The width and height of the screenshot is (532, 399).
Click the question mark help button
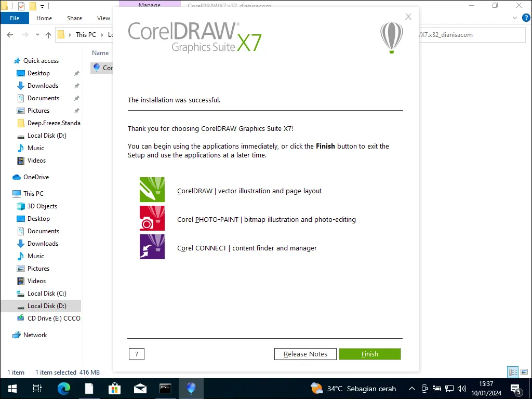pyautogui.click(x=136, y=354)
